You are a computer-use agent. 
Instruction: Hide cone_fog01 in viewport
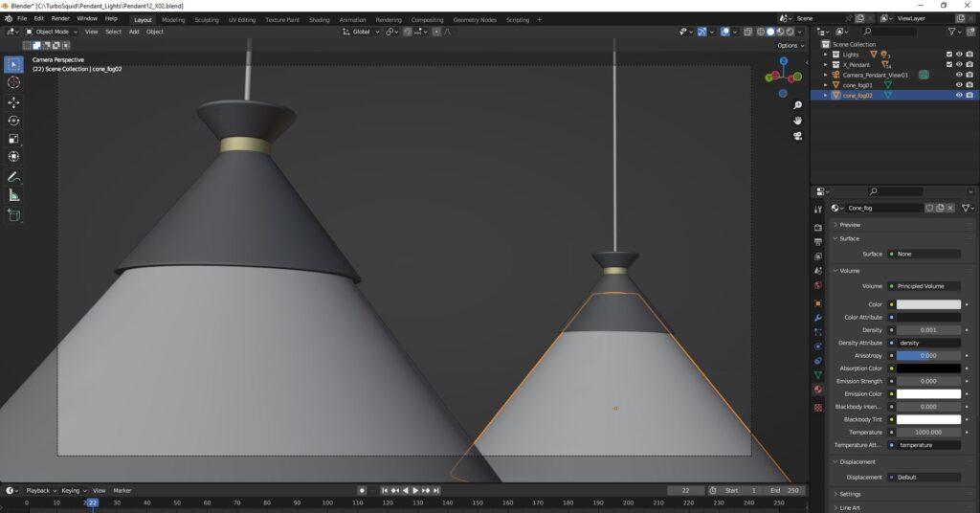pyautogui.click(x=958, y=85)
